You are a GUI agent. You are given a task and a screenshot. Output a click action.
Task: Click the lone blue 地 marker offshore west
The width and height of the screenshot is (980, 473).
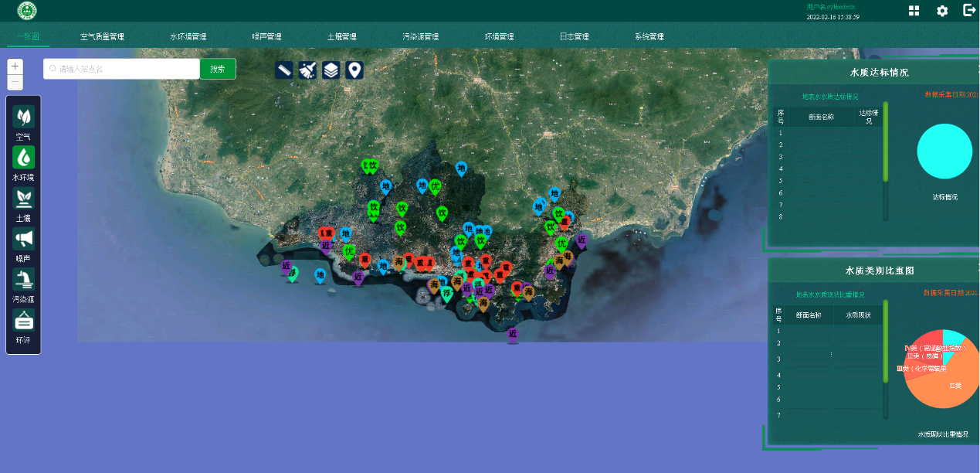pyautogui.click(x=320, y=275)
